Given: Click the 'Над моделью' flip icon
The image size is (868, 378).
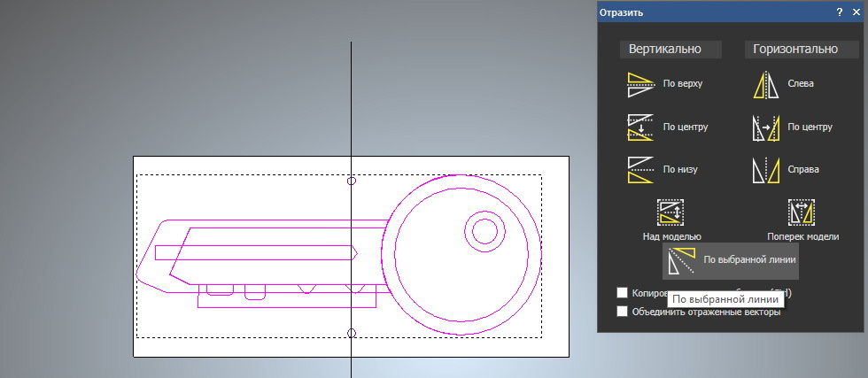Looking at the screenshot, I should 671,212.
